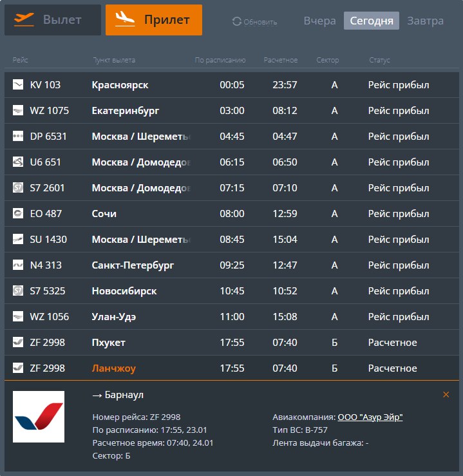Click airline logo beside DP 6531
The image size is (463, 476).
(x=18, y=137)
